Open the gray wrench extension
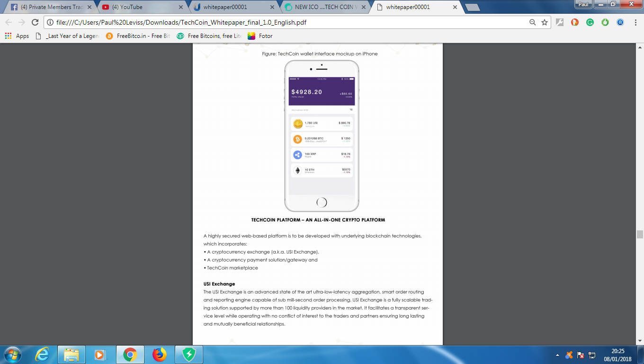Screen dimensions: 644x364 pyautogui.click(x=559, y=22)
